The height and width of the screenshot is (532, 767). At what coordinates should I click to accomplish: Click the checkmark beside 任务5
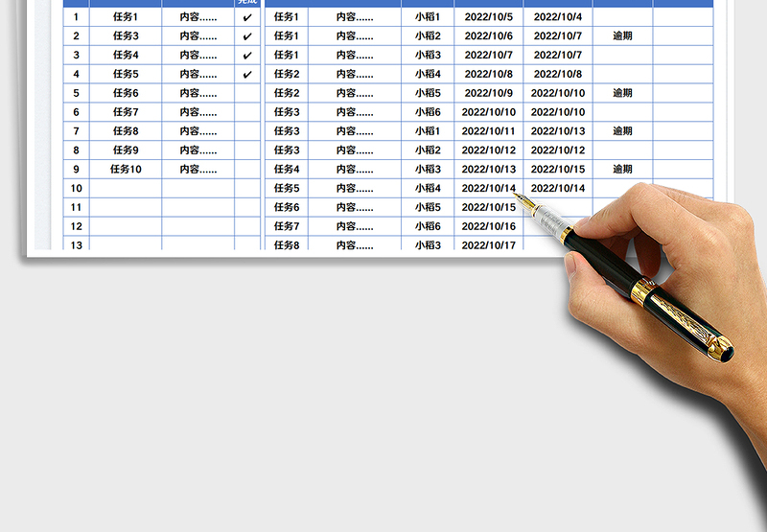pos(247,74)
